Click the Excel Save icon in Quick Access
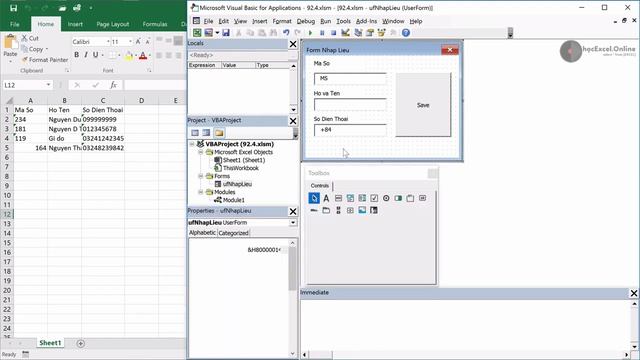640x360 pixels. (13, 8)
